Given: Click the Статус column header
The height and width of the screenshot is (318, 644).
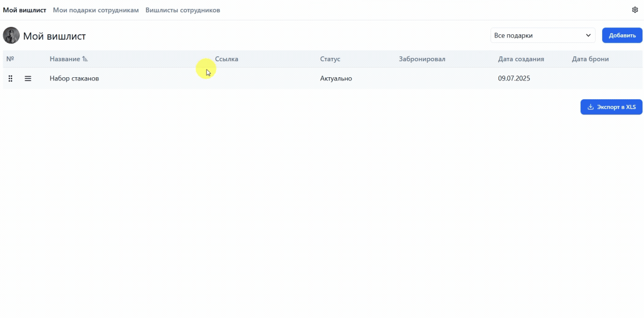Looking at the screenshot, I should coord(330,59).
